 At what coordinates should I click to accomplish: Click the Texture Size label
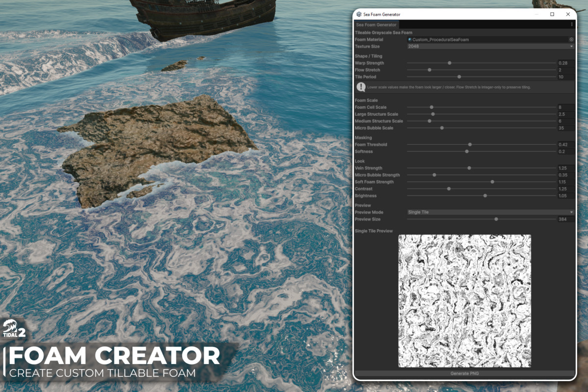[x=367, y=47]
